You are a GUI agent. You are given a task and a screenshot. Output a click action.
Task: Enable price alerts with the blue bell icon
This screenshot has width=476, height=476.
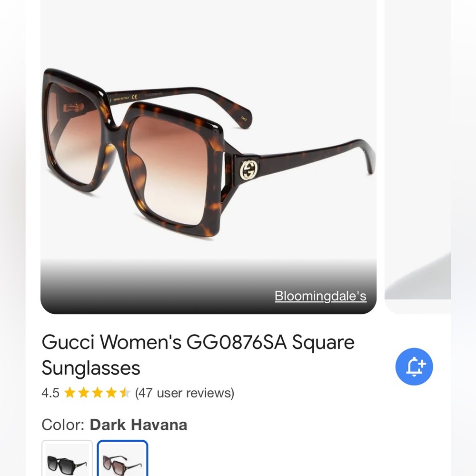coord(414,366)
